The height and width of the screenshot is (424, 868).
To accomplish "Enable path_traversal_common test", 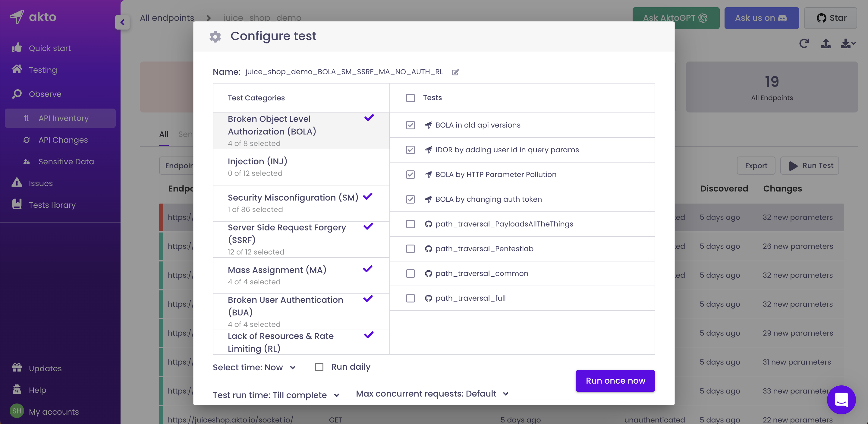I will coord(410,273).
